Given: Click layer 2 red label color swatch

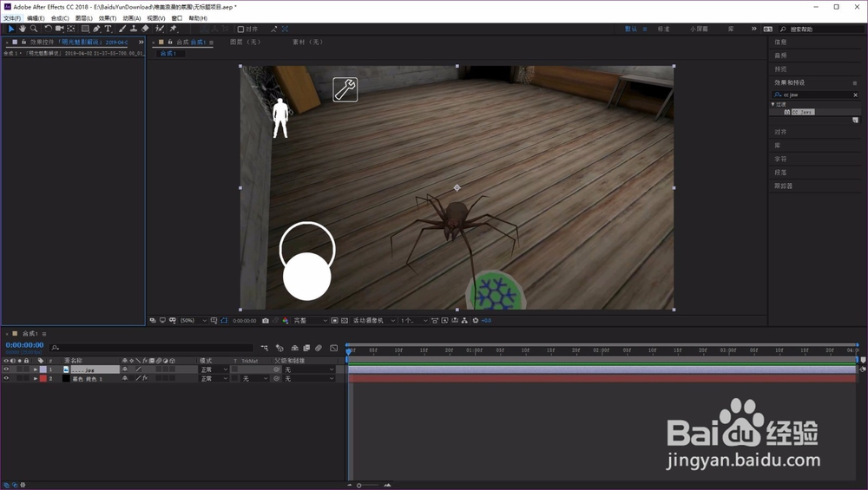Looking at the screenshot, I should point(43,379).
